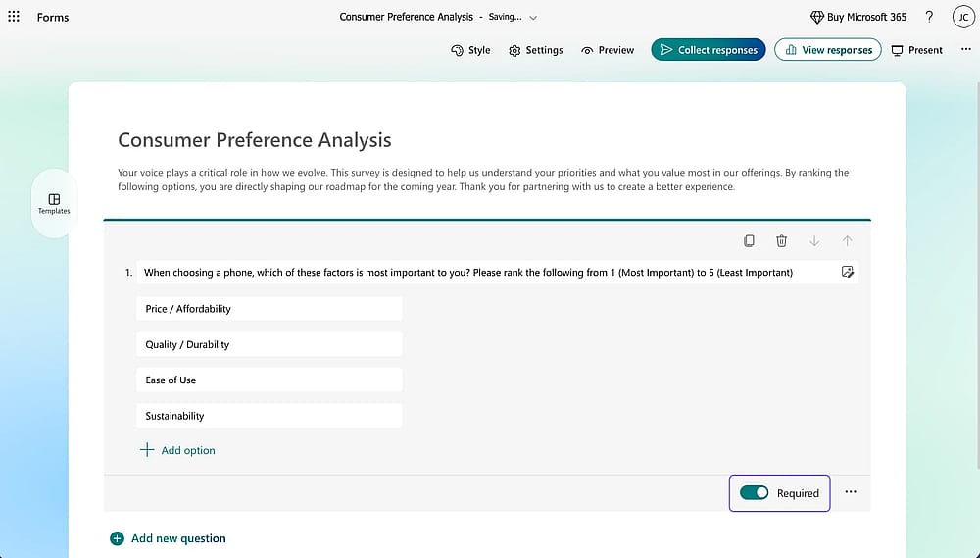Viewport: 980px width, 558px height.
Task: Toggle the Required switch off
Action: coord(754,493)
